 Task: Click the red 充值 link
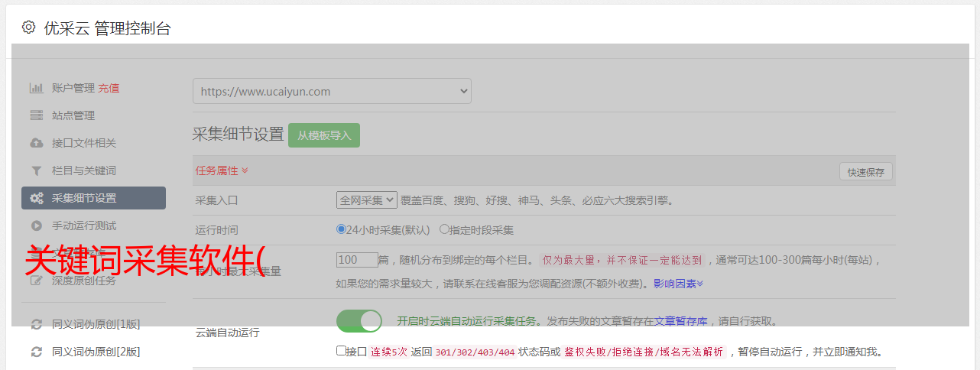tap(109, 88)
